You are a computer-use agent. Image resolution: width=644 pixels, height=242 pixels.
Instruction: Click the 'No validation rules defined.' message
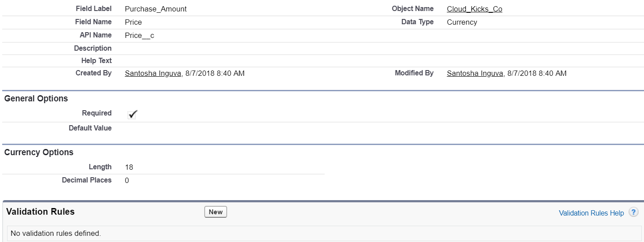(56, 233)
